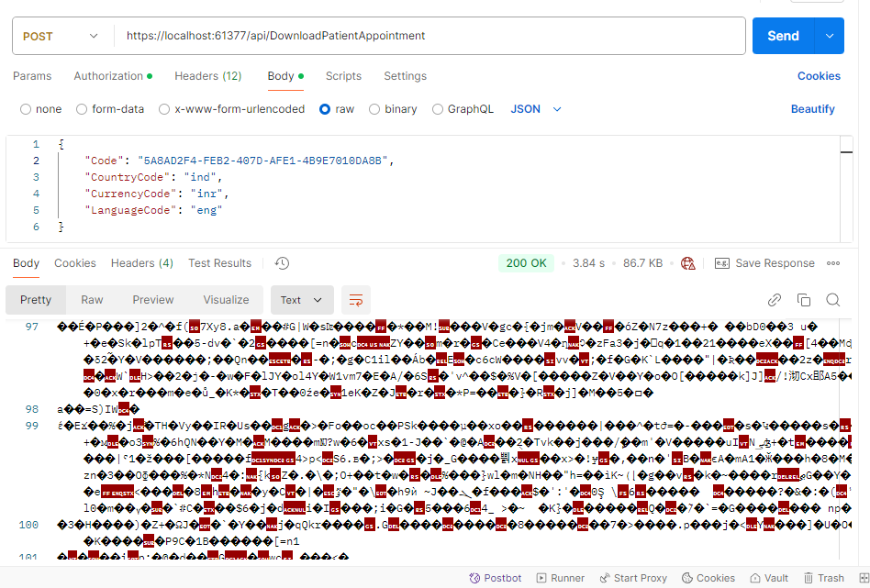The width and height of the screenshot is (870, 588).
Task: Open the Trash in the bottom bar
Action: [822, 578]
